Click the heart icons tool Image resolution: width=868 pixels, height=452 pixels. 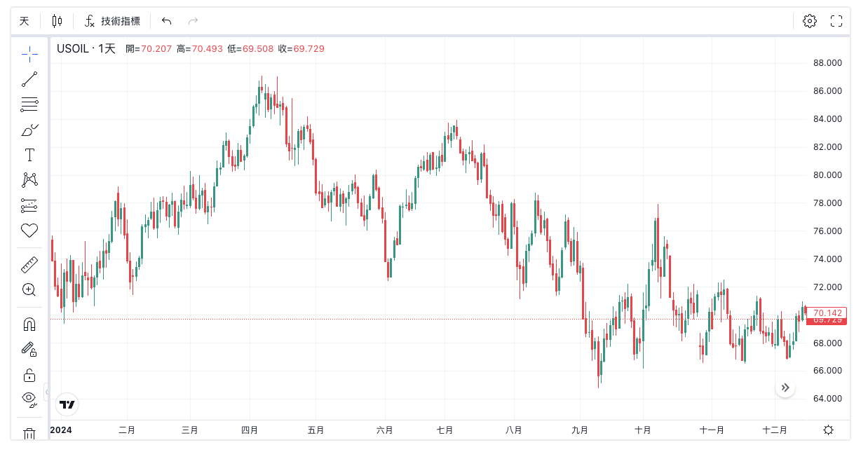pos(29,230)
